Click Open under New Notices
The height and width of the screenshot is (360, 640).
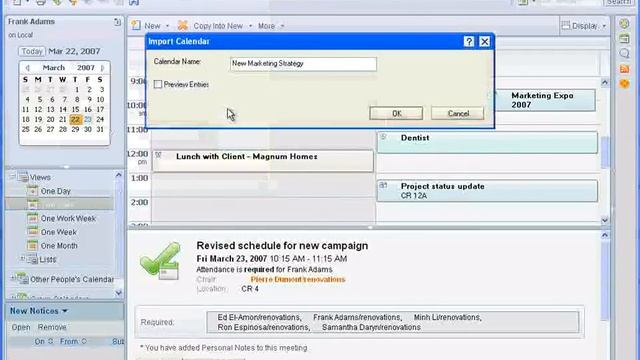[x=21, y=327]
